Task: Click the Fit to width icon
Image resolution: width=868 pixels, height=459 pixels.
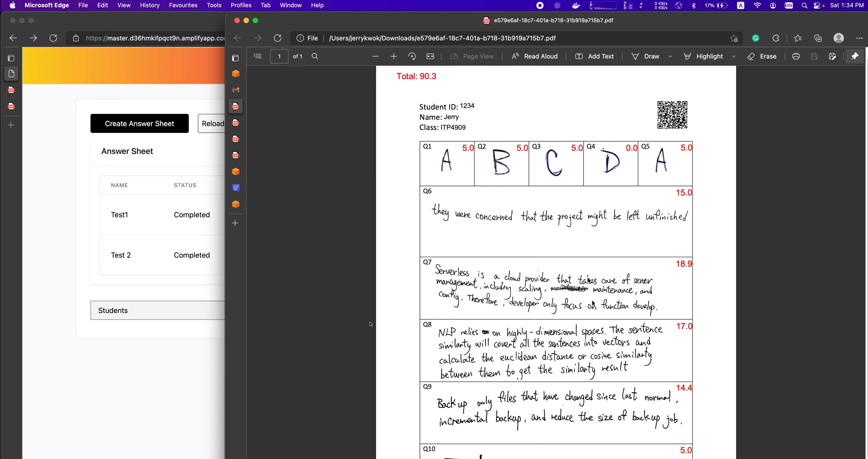Action: tap(430, 56)
